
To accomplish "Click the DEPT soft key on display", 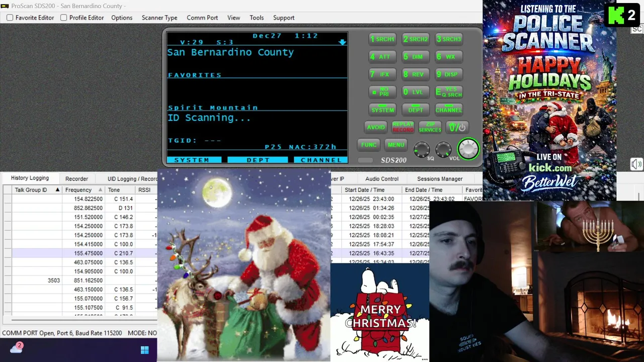I will pos(258,160).
